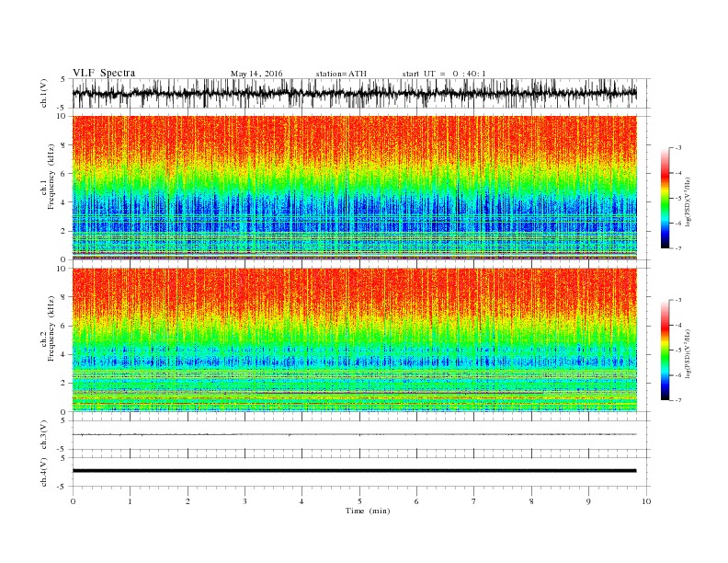Click the time axis tick label '5'
The height and width of the screenshot is (563, 728).
point(359,501)
